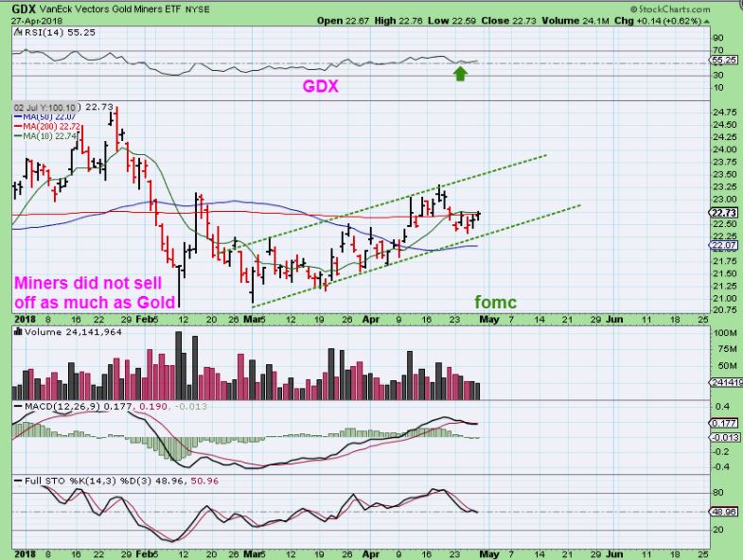The image size is (743, 560).
Task: Click the Volume 24,141,964 panel label
Action: point(73,332)
